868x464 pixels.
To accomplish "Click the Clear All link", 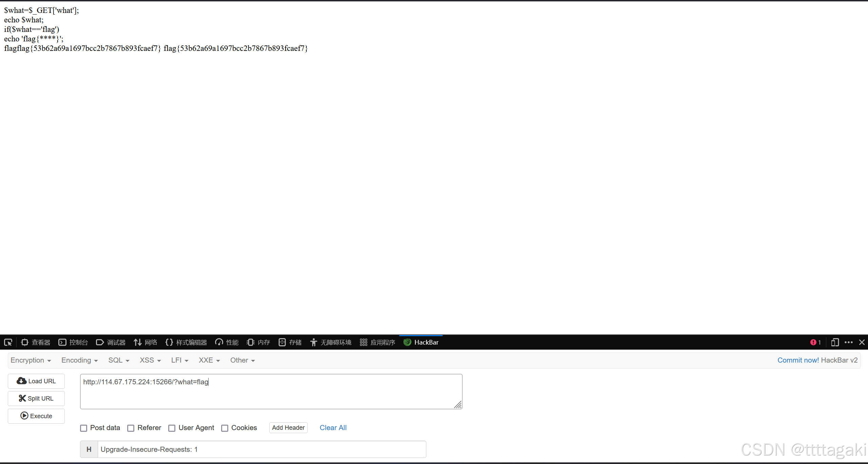I will 333,428.
